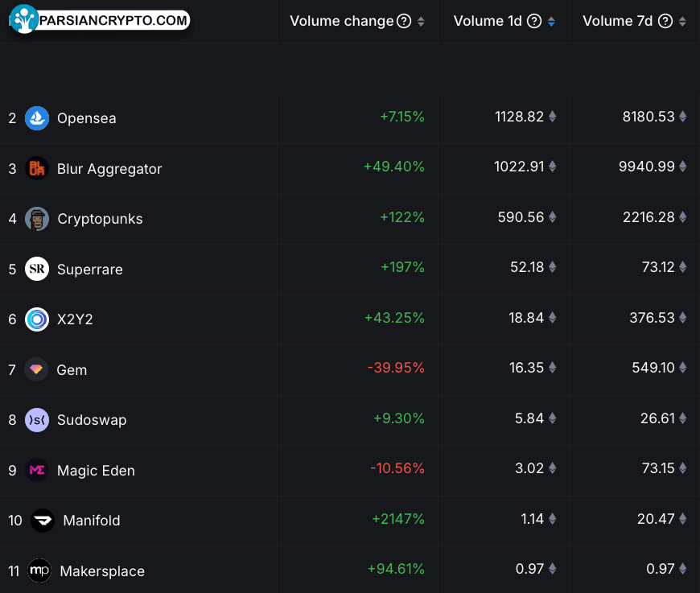
Task: Click Sudoswap volume change +9.30%
Action: (x=399, y=418)
